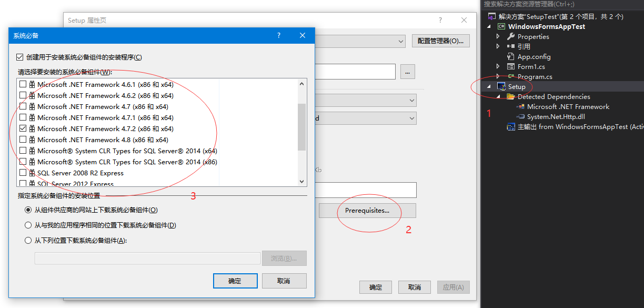The height and width of the screenshot is (308, 644).
Task: Click the App.config file icon
Action: coord(510,56)
